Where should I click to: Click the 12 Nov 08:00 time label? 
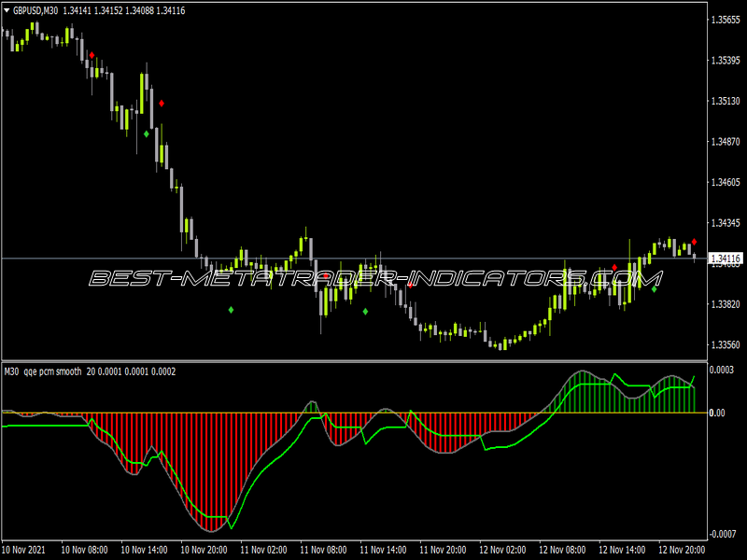563,550
